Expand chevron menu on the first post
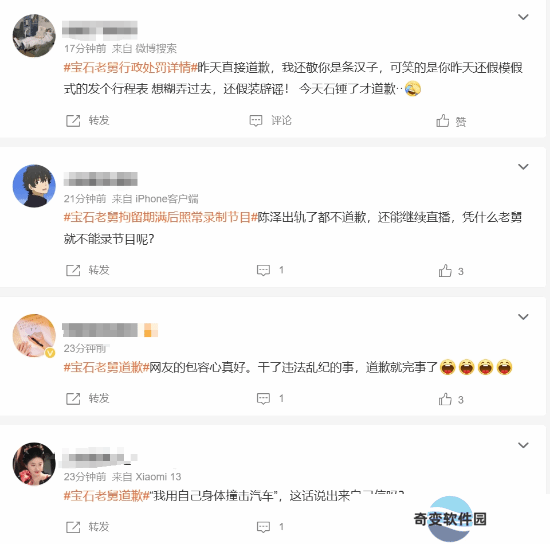Screen dimensions: 550x544 click(523, 17)
